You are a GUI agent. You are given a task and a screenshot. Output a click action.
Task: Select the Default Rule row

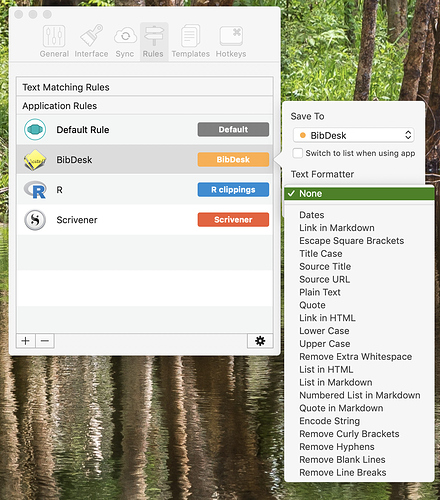tap(145, 130)
